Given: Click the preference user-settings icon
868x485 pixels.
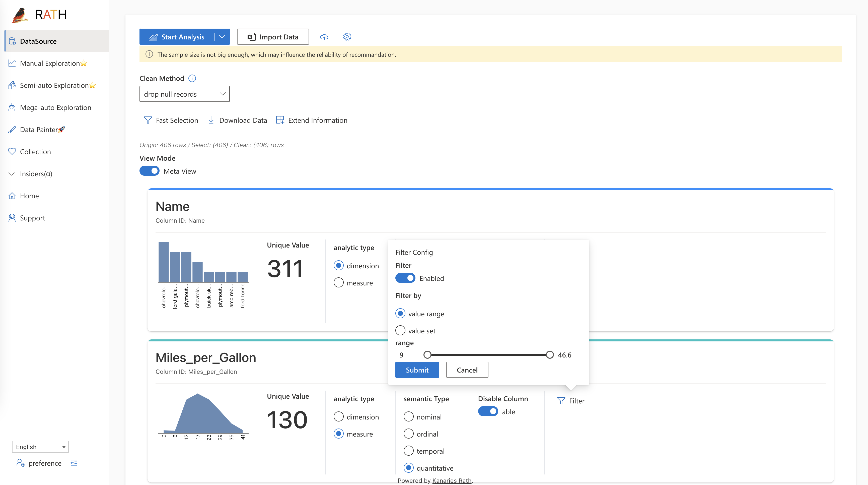Looking at the screenshot, I should click(20, 463).
